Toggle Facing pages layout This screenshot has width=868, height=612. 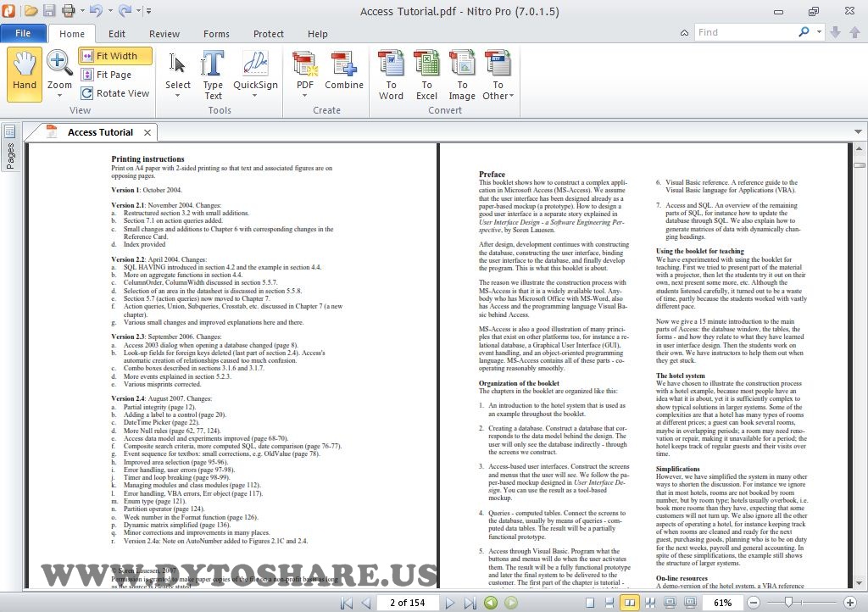point(630,603)
